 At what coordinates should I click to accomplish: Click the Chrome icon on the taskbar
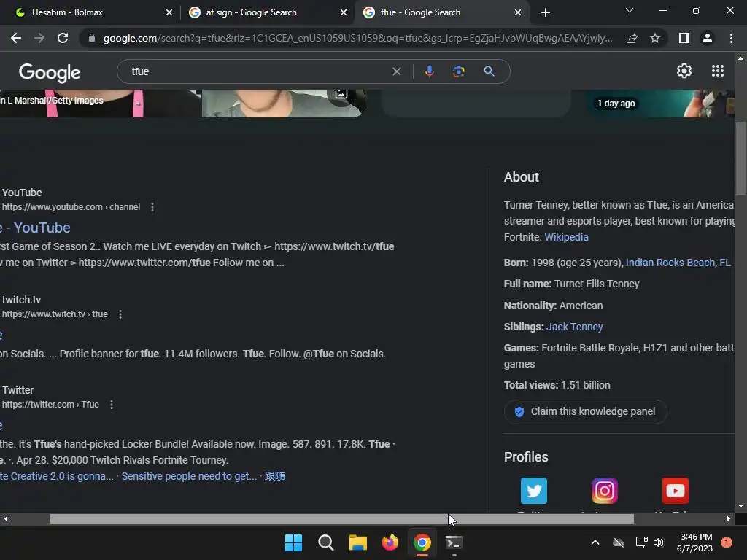(x=422, y=542)
